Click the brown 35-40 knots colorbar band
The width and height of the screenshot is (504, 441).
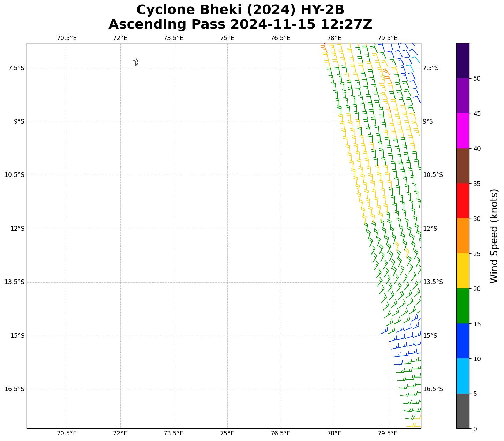click(x=463, y=166)
